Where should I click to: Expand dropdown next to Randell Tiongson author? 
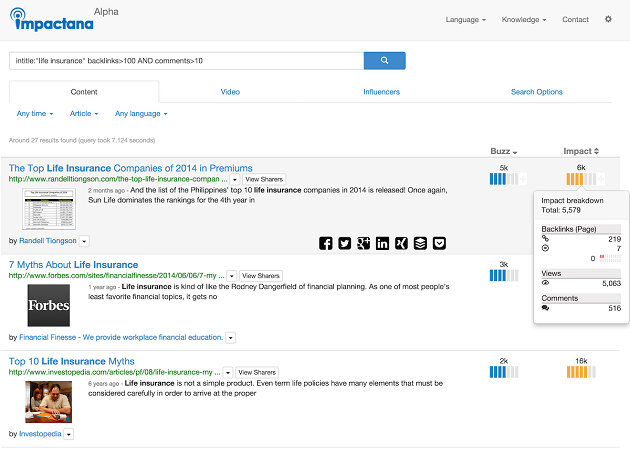(x=84, y=241)
